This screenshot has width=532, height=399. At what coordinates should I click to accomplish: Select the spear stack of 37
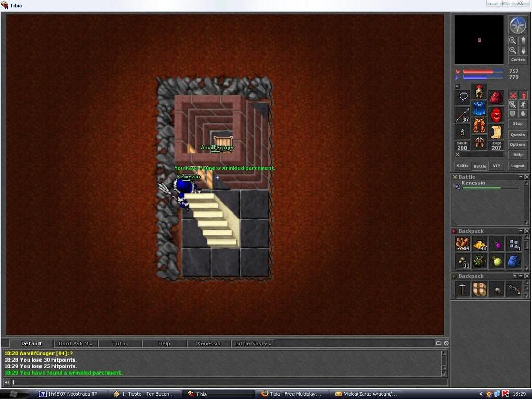[462, 115]
